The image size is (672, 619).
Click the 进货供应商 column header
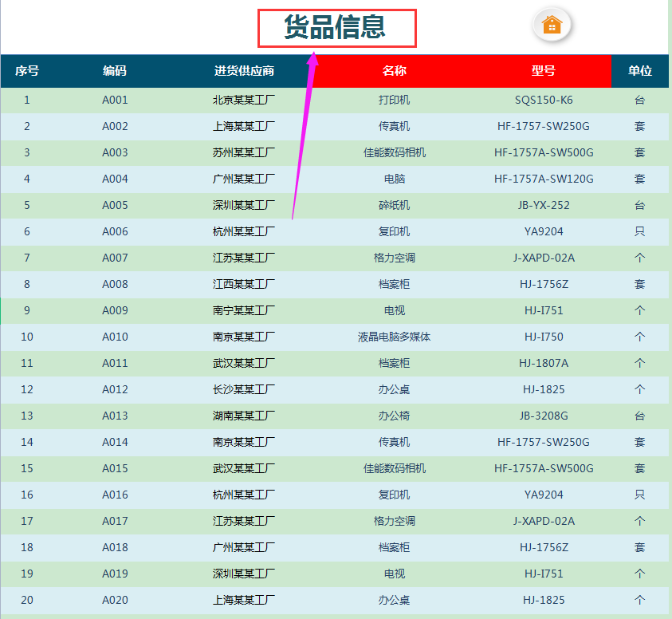[x=244, y=71]
